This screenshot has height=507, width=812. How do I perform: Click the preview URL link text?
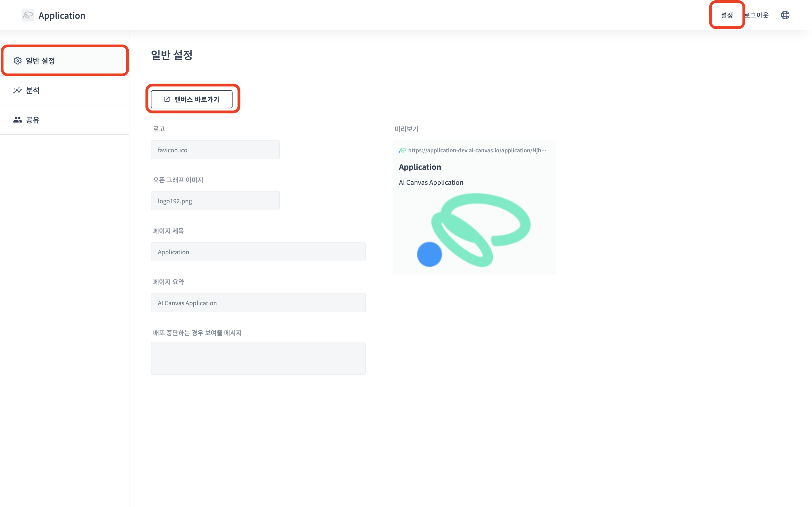tap(477, 150)
